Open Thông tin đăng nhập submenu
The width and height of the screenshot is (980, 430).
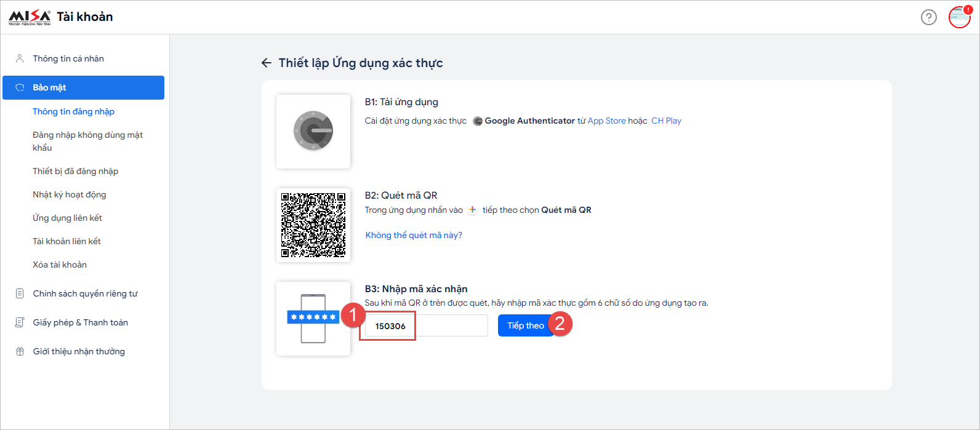73,111
